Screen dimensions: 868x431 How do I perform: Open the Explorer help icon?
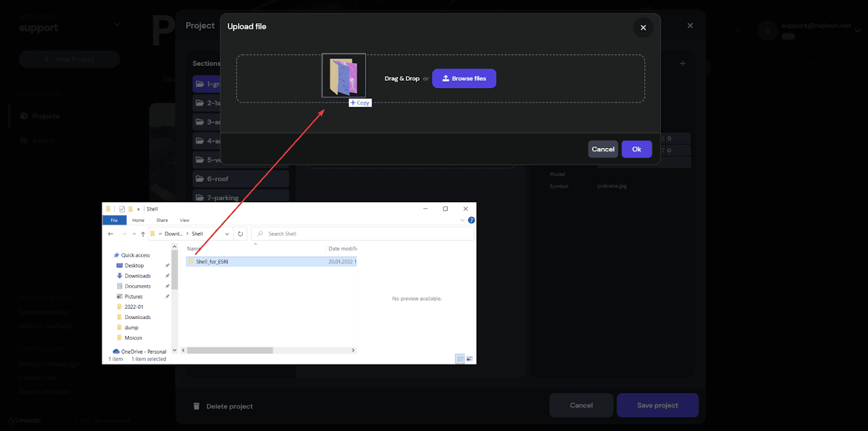(471, 221)
